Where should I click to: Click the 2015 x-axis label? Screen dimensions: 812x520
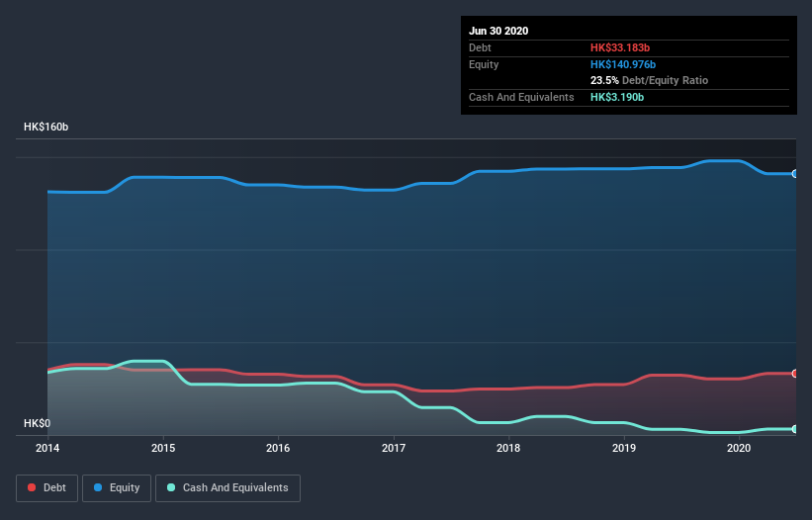tap(163, 448)
